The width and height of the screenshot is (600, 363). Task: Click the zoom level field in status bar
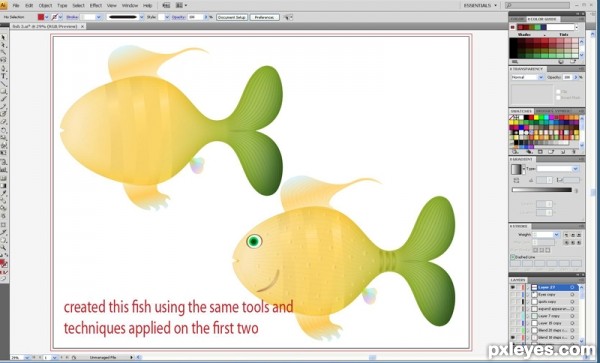click(x=16, y=357)
